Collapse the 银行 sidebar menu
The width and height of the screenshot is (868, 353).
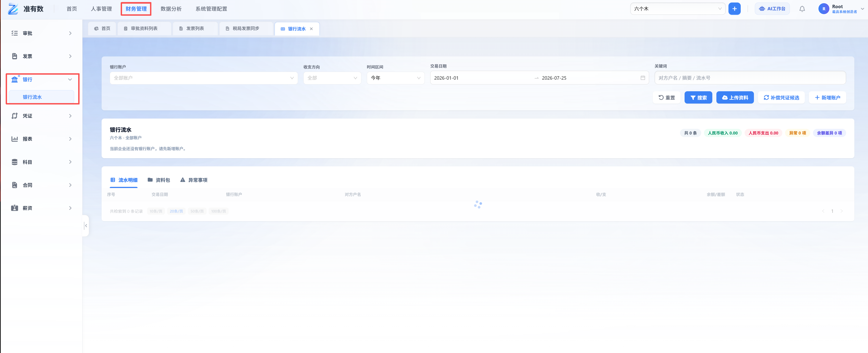pos(70,79)
